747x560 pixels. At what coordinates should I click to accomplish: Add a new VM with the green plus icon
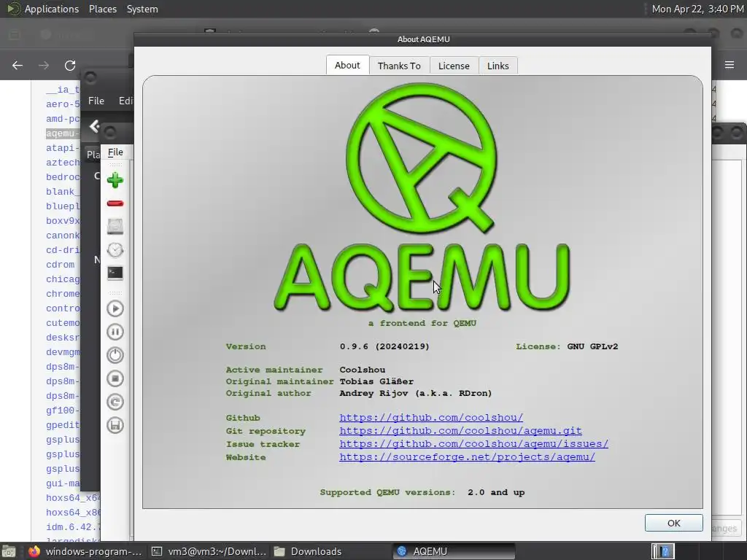(x=115, y=180)
